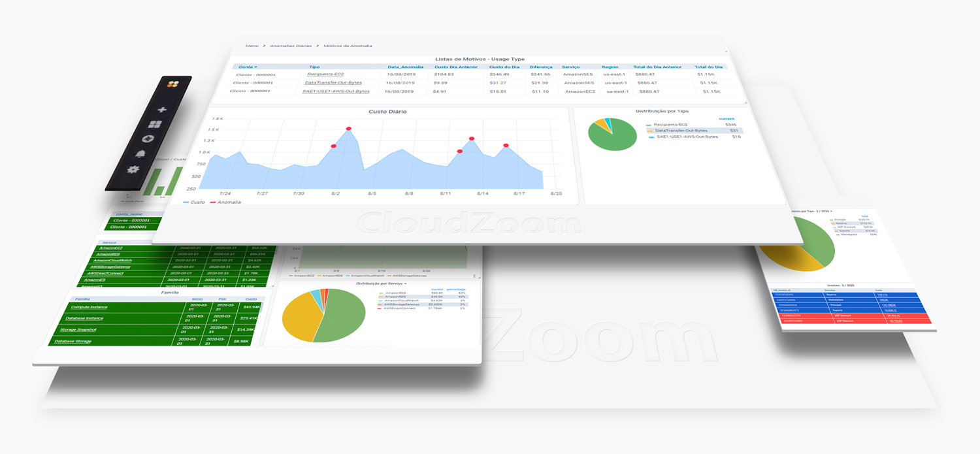Screen dimensions: 980x454
Task: Open Database Storage link in Família table
Action: pos(73,342)
